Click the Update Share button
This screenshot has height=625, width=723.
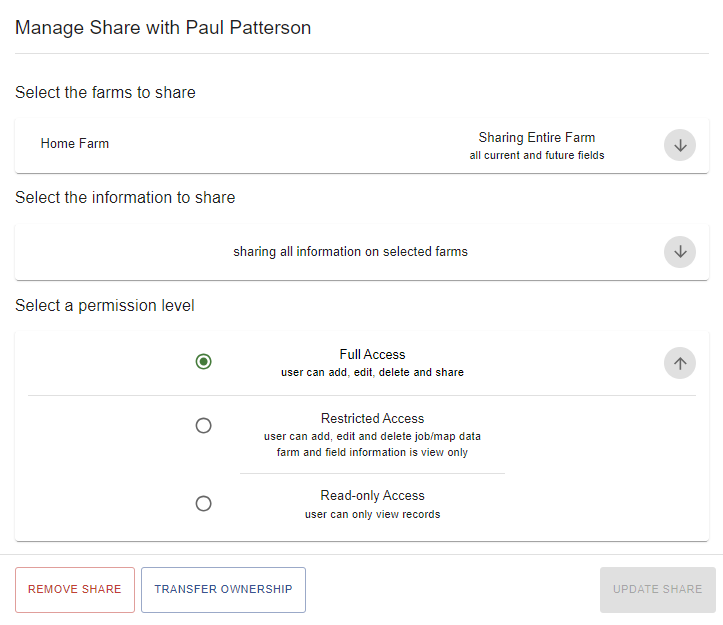point(658,589)
